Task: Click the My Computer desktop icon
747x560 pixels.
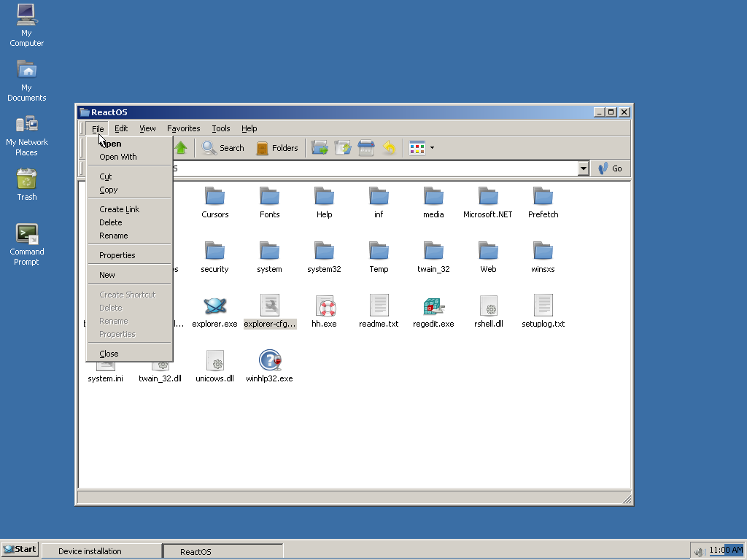Action: (x=27, y=26)
